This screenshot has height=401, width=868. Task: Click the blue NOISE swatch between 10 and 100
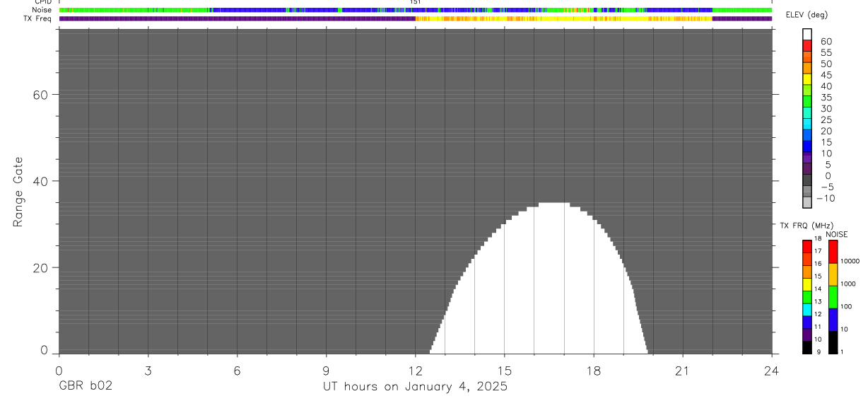coord(833,320)
